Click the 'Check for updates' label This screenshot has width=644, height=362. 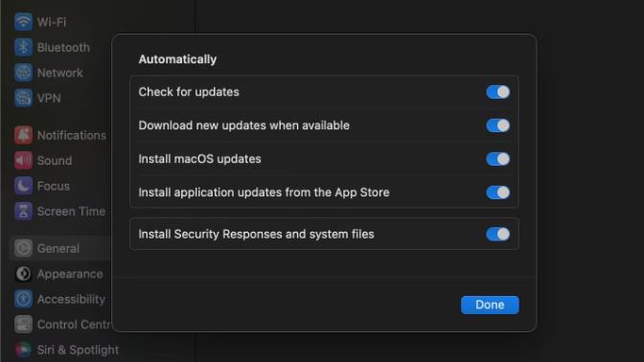coord(189,92)
